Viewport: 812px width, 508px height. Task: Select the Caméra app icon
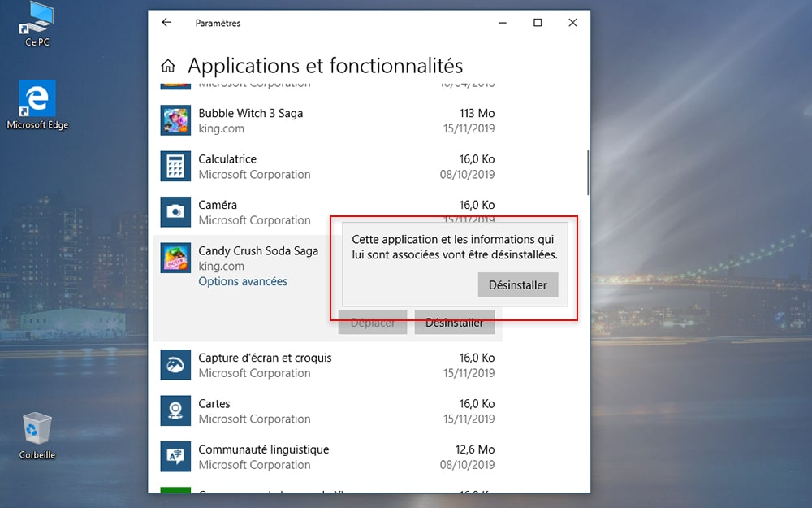coord(175,212)
